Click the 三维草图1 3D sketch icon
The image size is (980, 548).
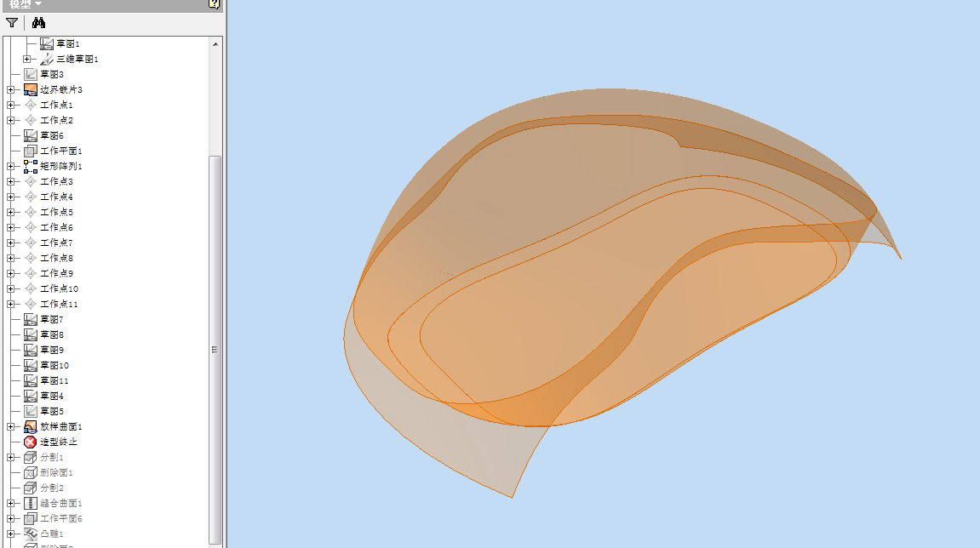pos(47,59)
